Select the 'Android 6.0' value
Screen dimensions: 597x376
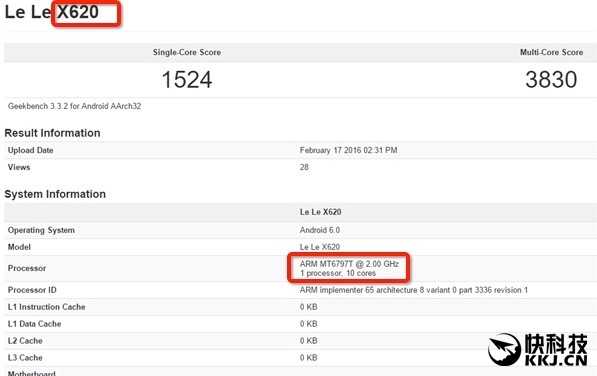pyautogui.click(x=319, y=230)
